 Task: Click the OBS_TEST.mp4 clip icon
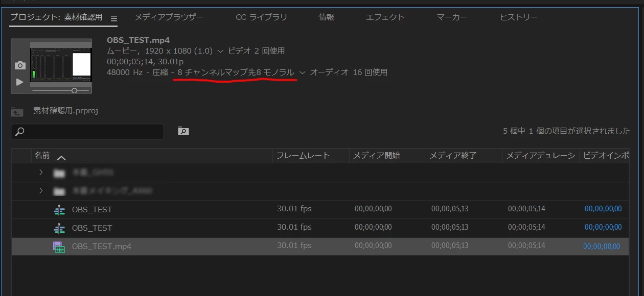pyautogui.click(x=59, y=247)
